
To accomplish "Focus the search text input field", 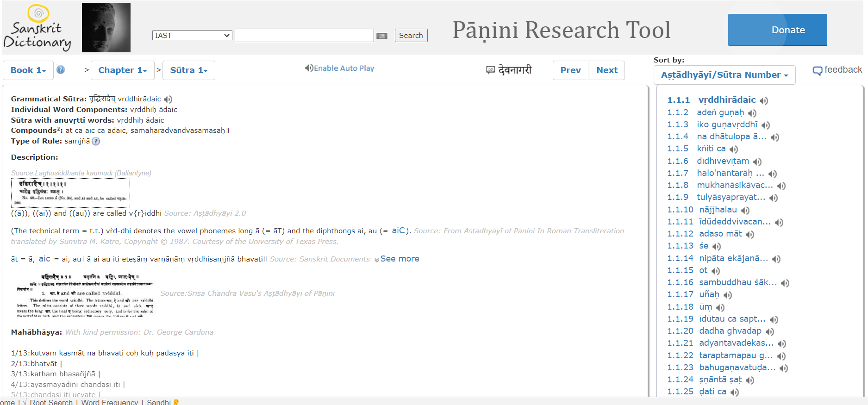I will click(304, 35).
